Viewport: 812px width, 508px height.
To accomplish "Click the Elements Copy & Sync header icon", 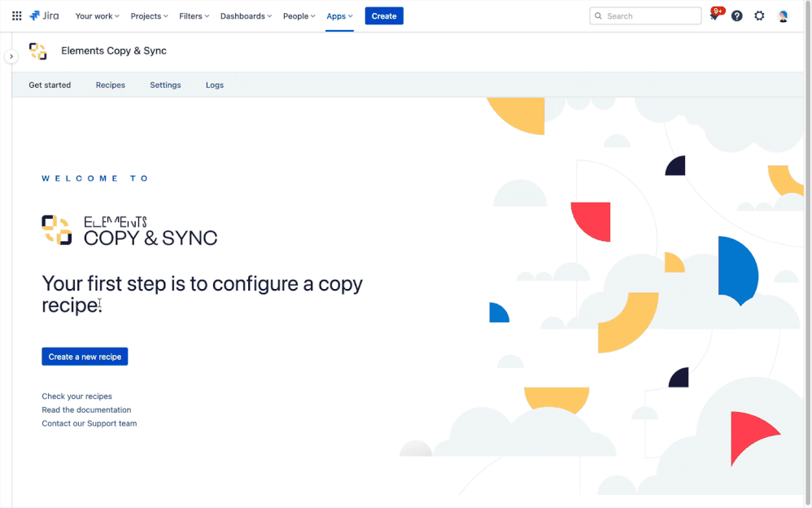I will 37,50.
